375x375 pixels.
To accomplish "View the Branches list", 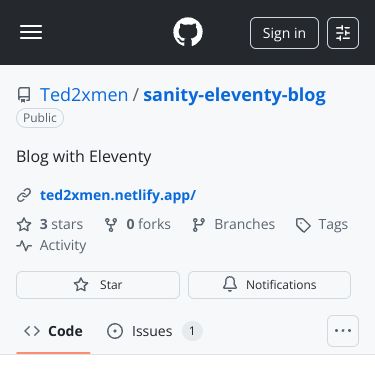I will [x=234, y=224].
